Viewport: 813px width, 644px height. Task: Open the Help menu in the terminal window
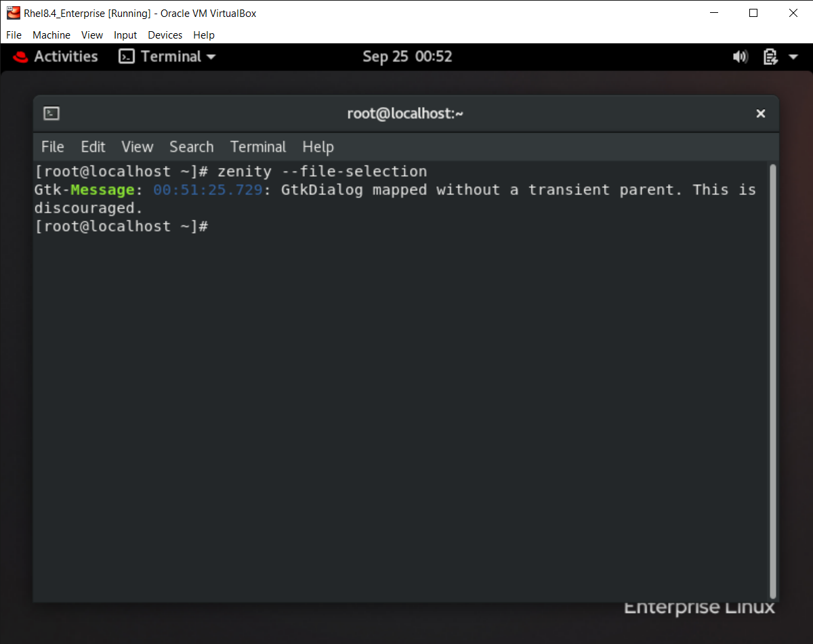[318, 147]
